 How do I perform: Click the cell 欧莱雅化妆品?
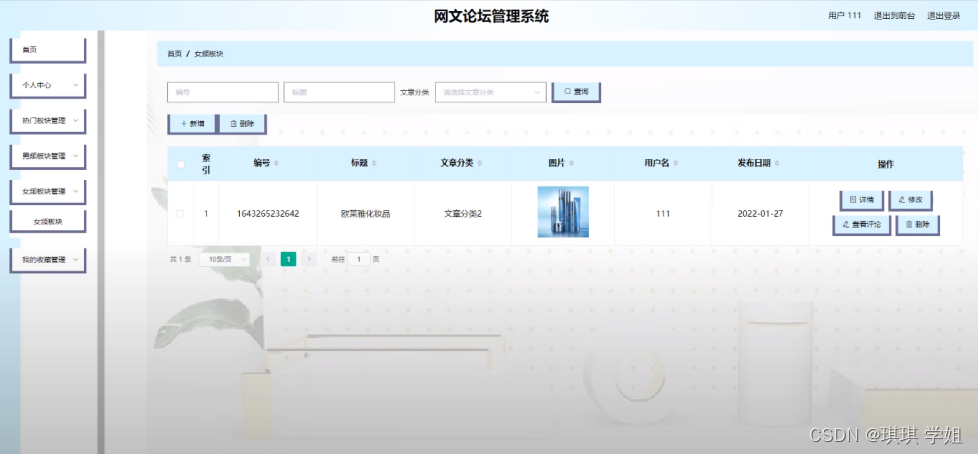[366, 214]
